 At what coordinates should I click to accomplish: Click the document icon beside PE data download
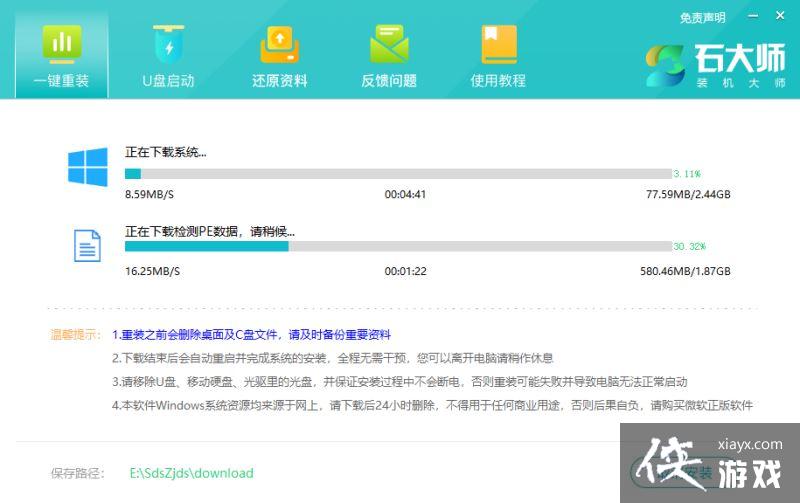(x=88, y=245)
